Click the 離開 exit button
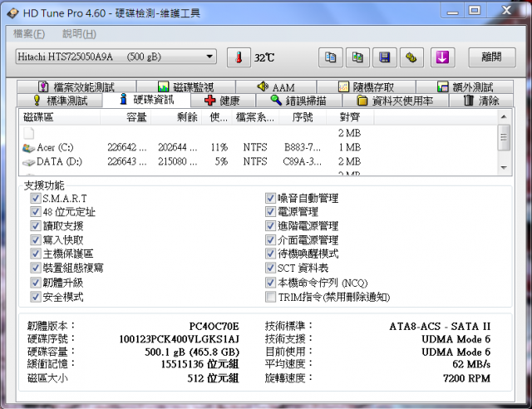The image size is (532, 409). coord(492,57)
